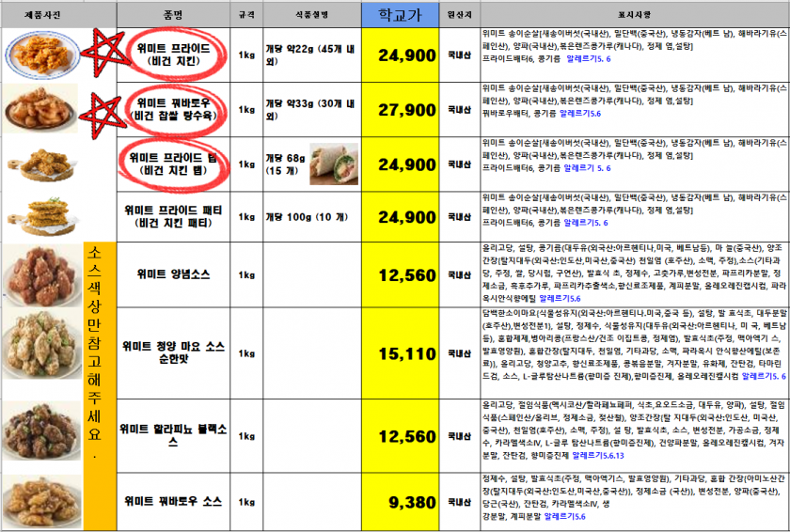Select the 규격 column header

click(246, 15)
